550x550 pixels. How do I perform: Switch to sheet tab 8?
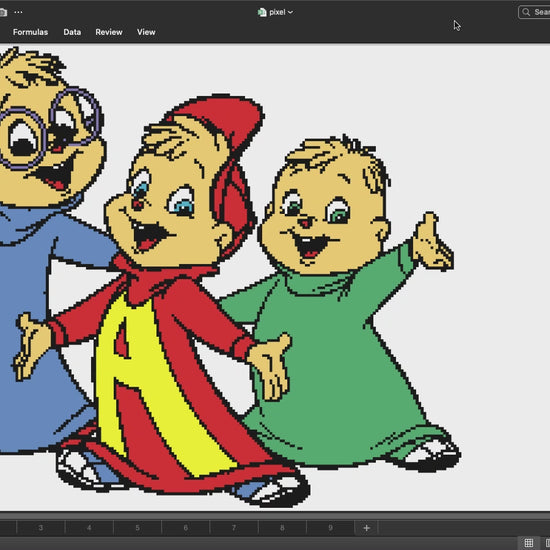tap(282, 528)
